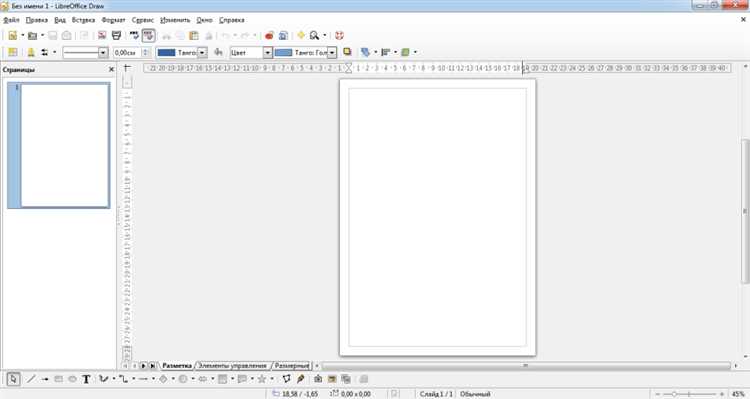
Task: Open the Вставка menu
Action: (x=83, y=20)
